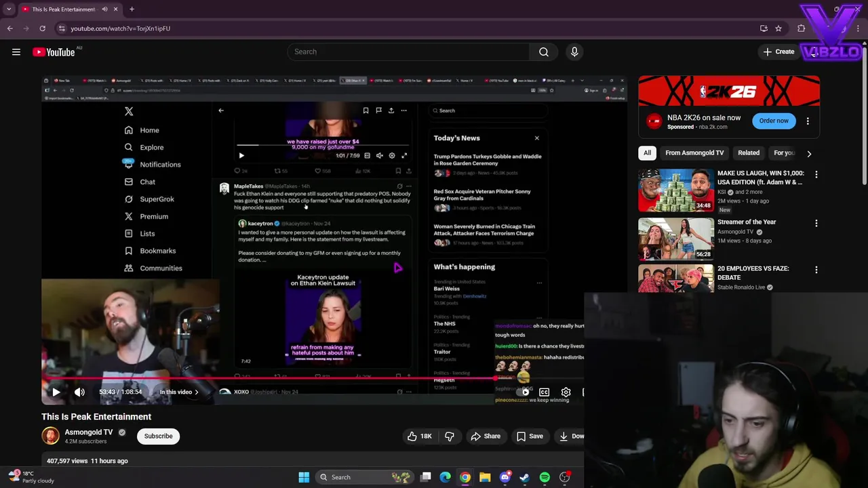This screenshot has height=488, width=868.
Task: Start voice search with the microphone
Action: 574,52
